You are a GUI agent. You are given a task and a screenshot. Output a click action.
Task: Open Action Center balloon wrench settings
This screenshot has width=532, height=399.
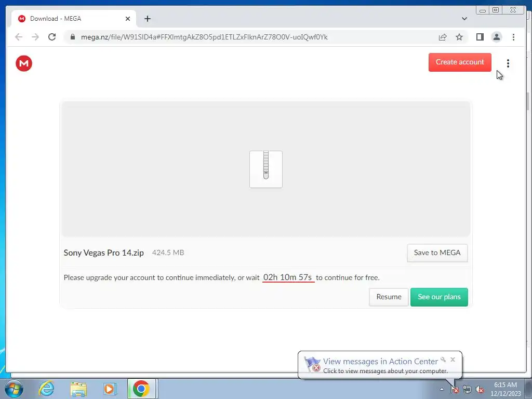point(443,360)
